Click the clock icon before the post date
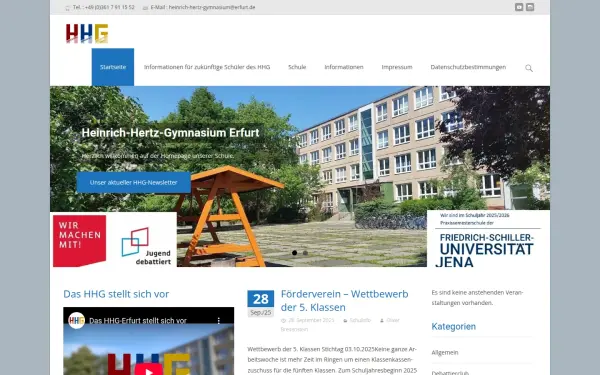 (284, 321)
